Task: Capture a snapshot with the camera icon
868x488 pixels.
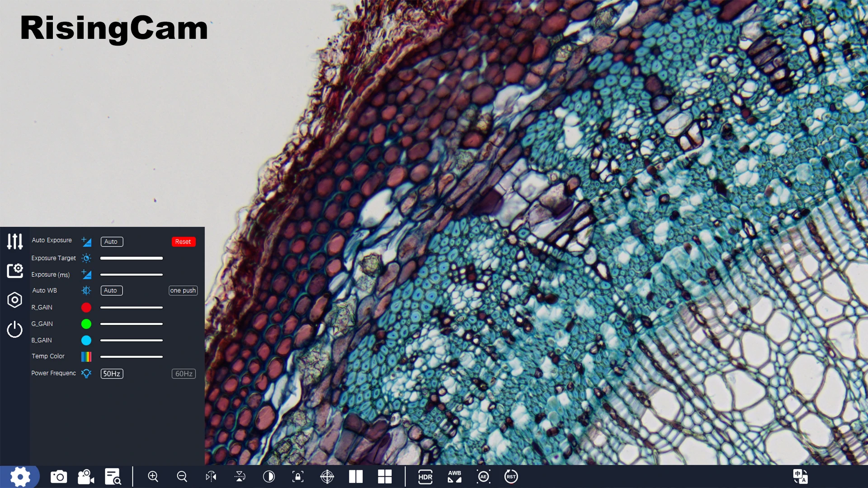Action: (59, 477)
